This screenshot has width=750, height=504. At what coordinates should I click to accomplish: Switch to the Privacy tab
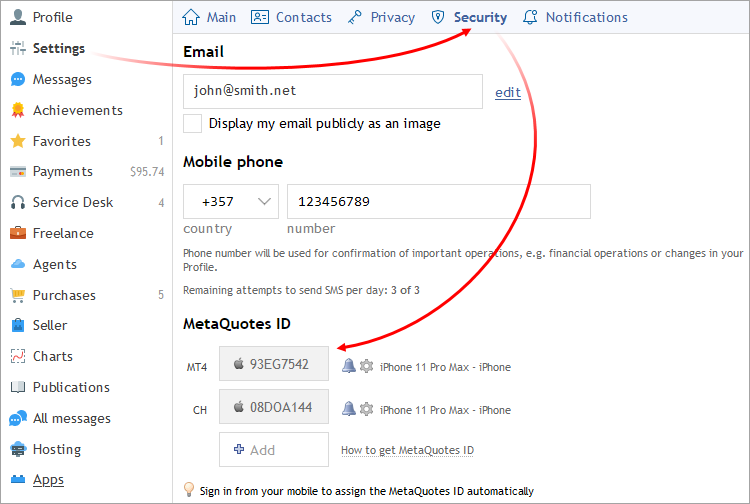(x=381, y=17)
